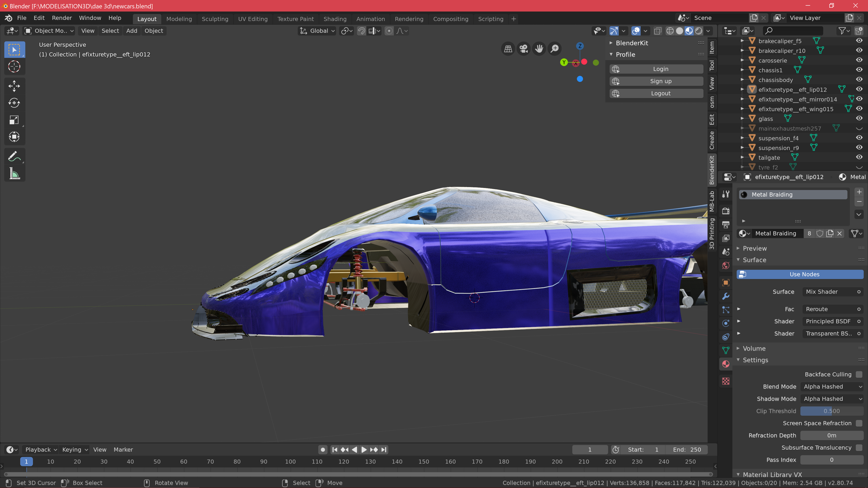The height and width of the screenshot is (488, 868).
Task: Hide the tailgate object
Action: 859,158
